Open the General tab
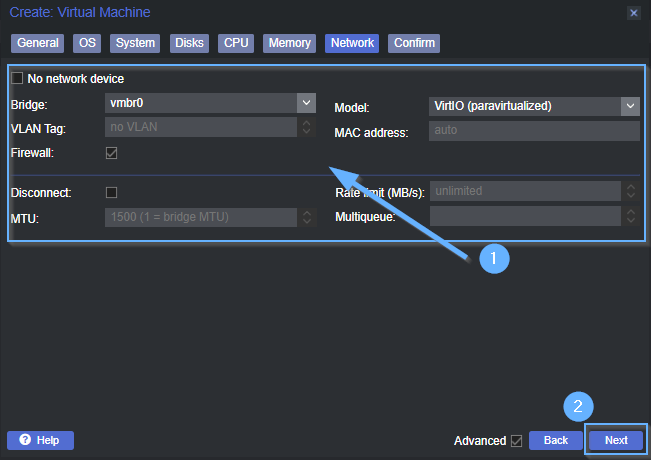The width and height of the screenshot is (651, 460). pos(37,43)
